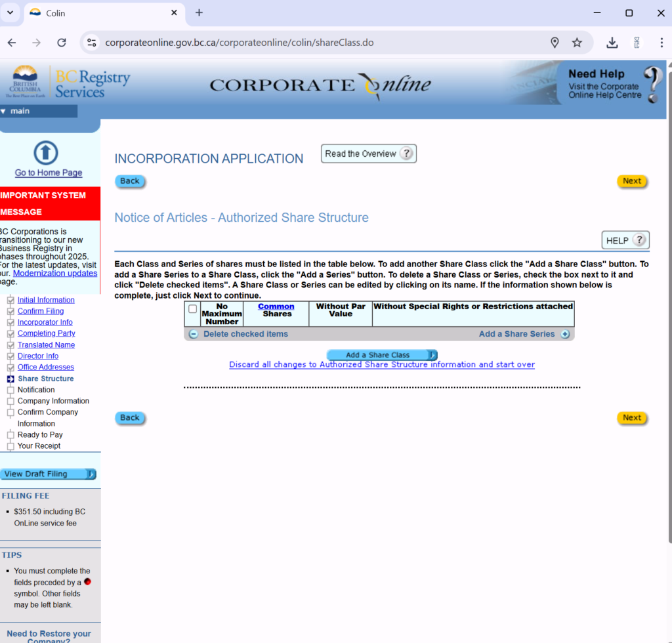
Task: Click the site information icon in address bar
Action: (x=92, y=43)
